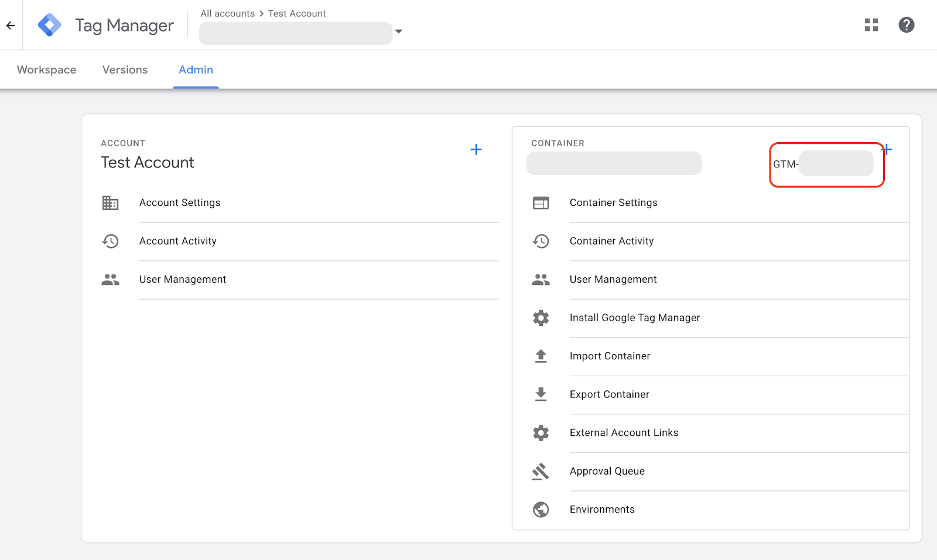Open Install Google Tag Manager

pyautogui.click(x=635, y=318)
